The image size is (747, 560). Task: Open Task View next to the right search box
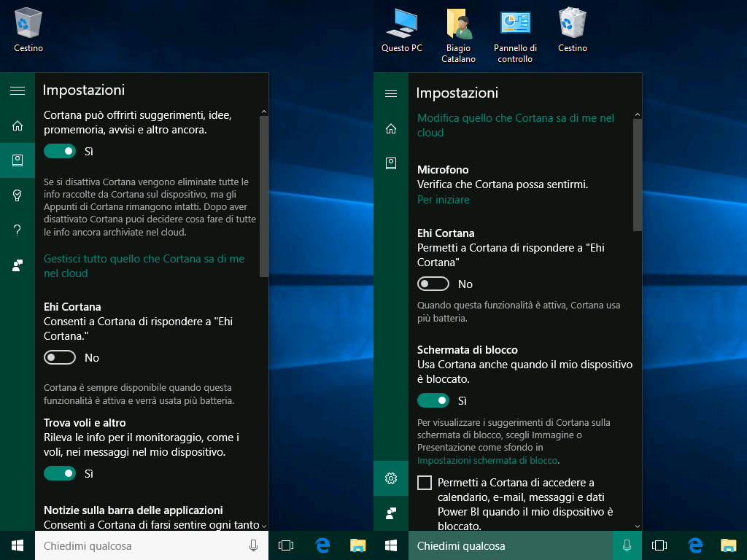click(x=659, y=545)
